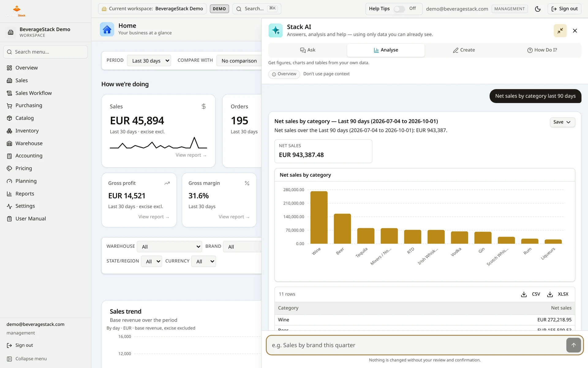The image size is (588, 368).
Task: Expand the Warehouse filter dropdown
Action: point(169,247)
